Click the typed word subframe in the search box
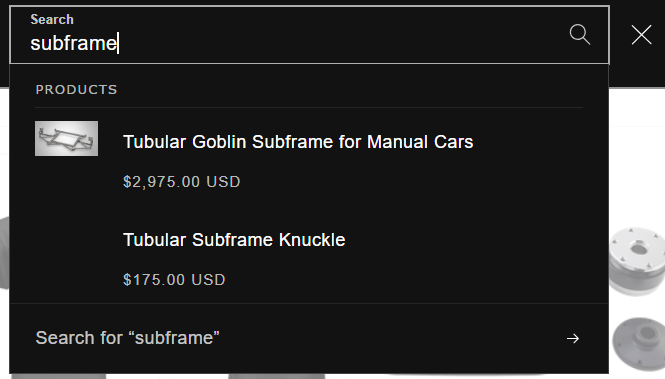 pyautogui.click(x=74, y=43)
